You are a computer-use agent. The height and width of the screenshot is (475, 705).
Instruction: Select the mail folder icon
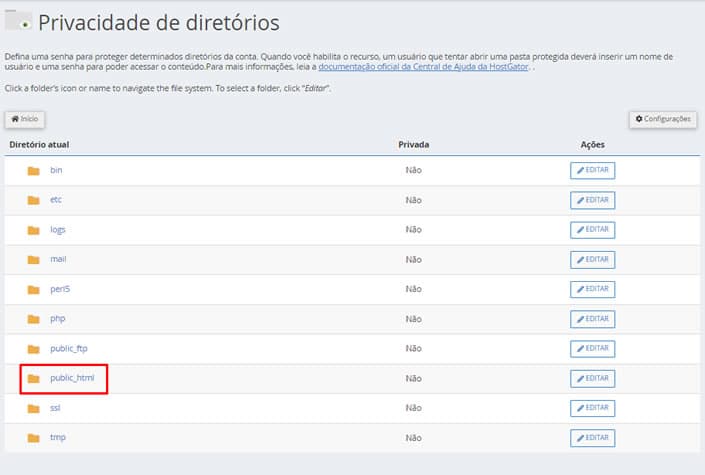33,260
